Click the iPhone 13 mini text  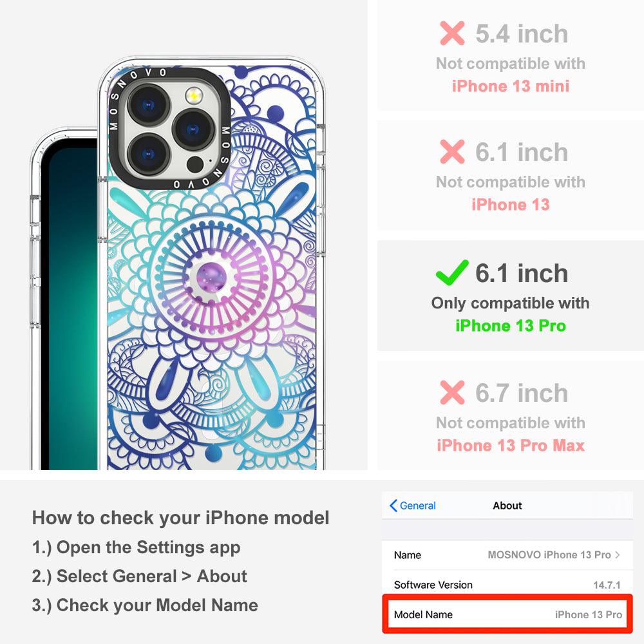[x=511, y=86]
